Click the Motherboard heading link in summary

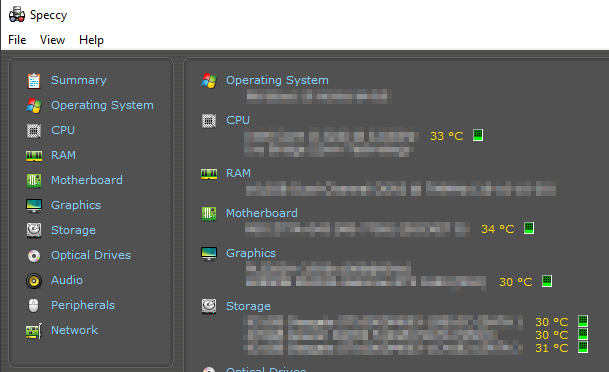pyautogui.click(x=262, y=213)
